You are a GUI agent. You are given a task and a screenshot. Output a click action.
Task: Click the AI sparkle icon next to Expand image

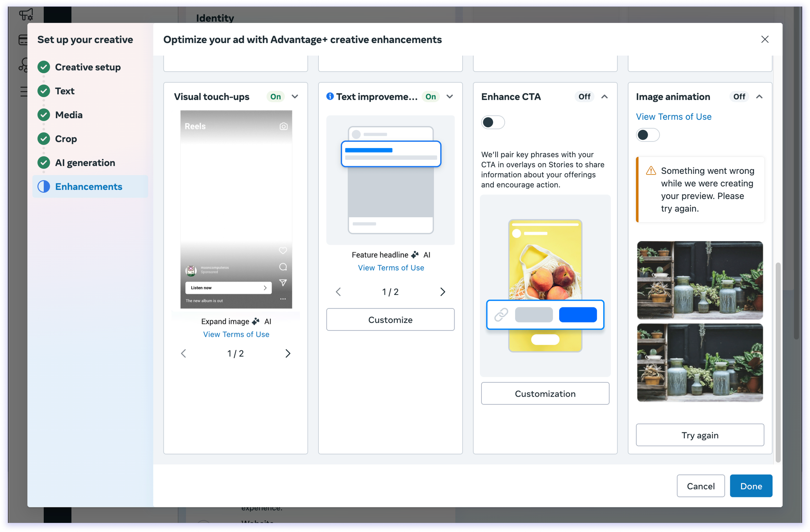click(256, 321)
